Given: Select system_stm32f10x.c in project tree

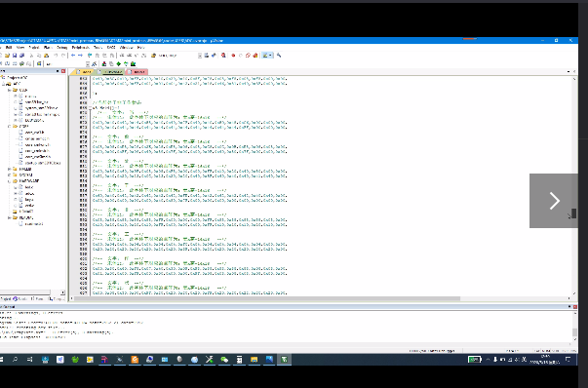Looking at the screenshot, I should [41, 108].
